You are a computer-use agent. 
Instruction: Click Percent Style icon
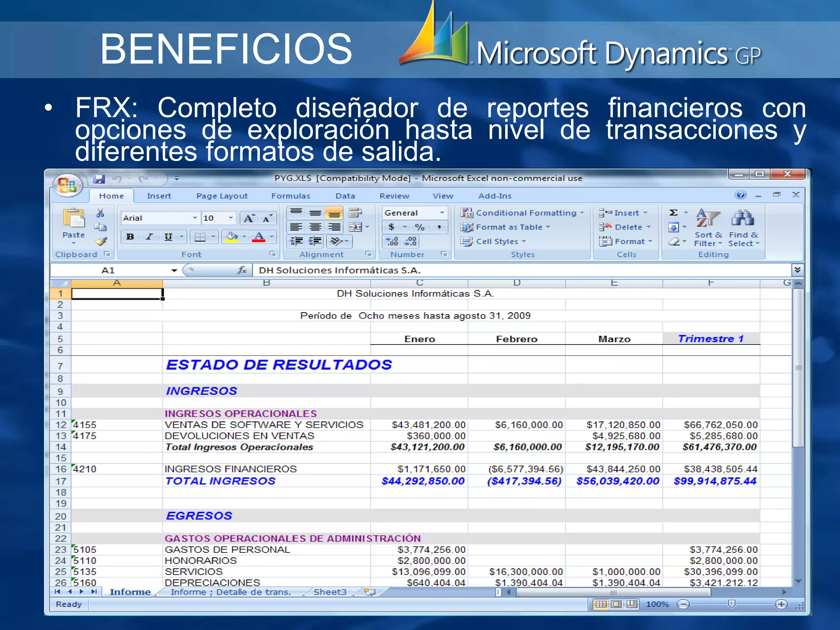point(420,227)
